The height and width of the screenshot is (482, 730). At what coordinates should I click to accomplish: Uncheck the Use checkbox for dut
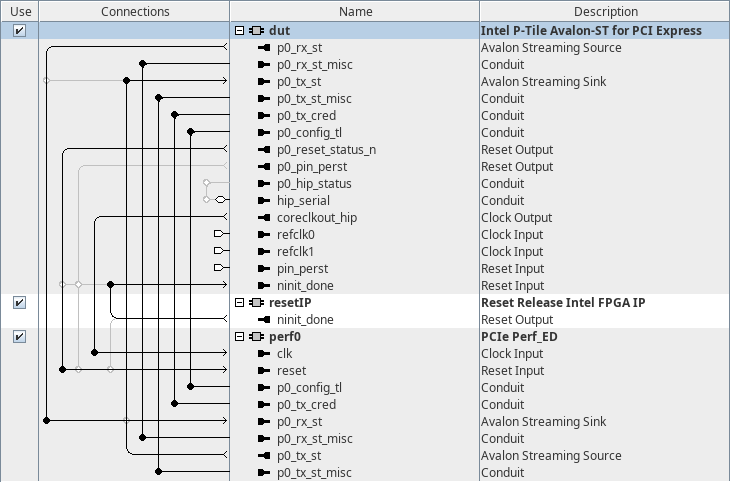[x=19, y=31]
